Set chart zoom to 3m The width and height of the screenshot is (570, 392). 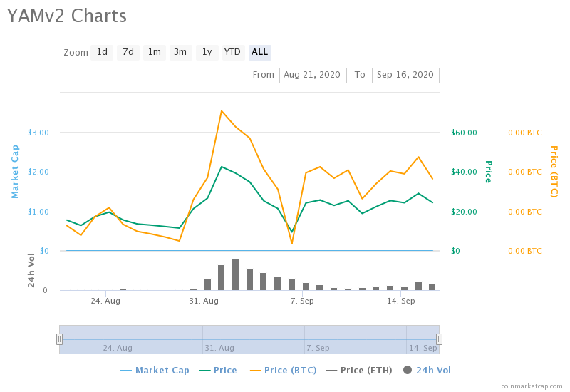(x=181, y=52)
